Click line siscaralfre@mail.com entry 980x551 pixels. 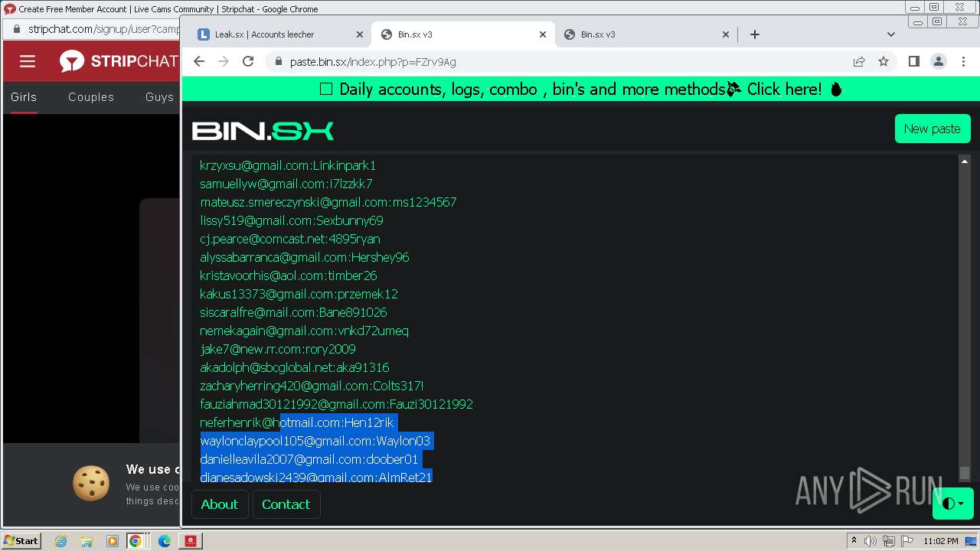coord(293,312)
